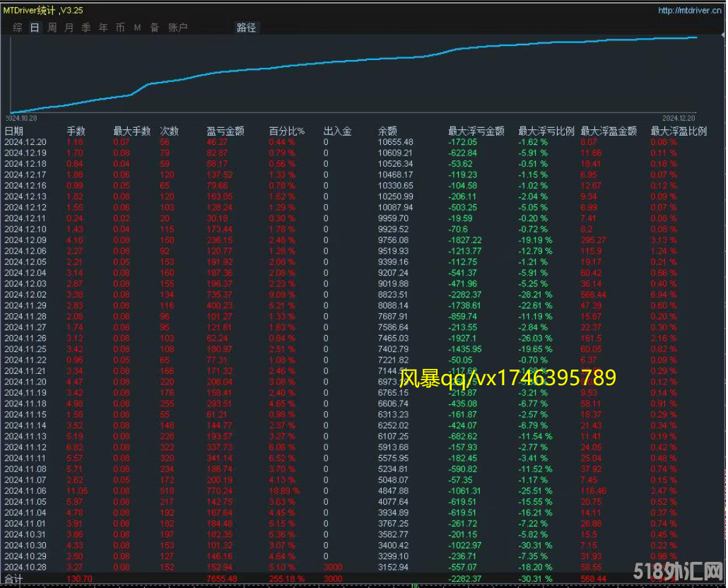Click the 最大手数 column header
The height and width of the screenshot is (588, 728).
point(132,131)
